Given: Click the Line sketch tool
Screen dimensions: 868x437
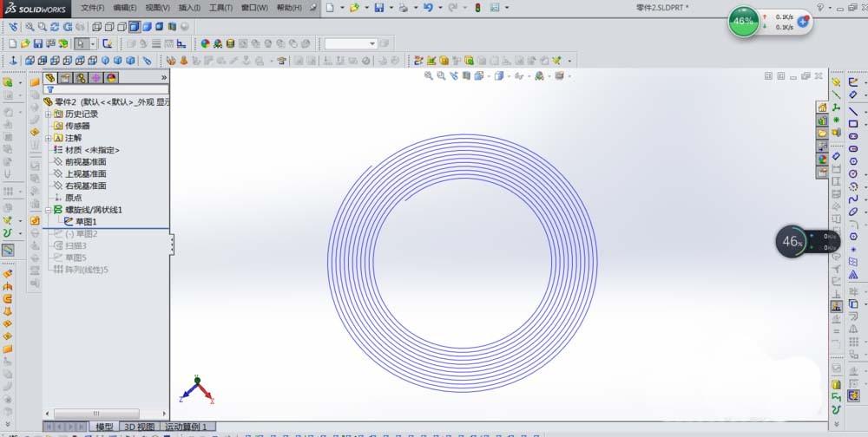Looking at the screenshot, I should (853, 111).
